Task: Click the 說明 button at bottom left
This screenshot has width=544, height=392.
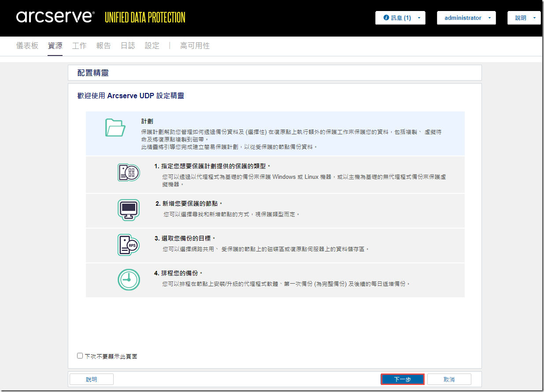Action: pos(92,379)
